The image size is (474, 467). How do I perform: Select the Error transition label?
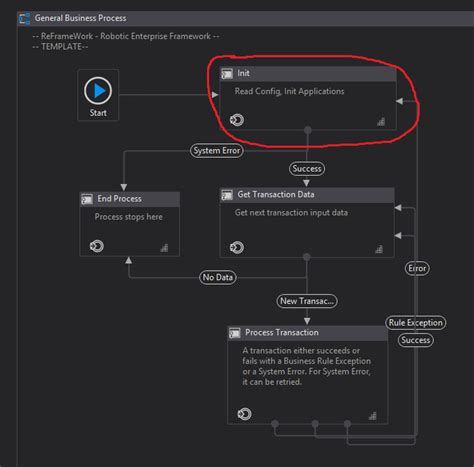(x=417, y=268)
